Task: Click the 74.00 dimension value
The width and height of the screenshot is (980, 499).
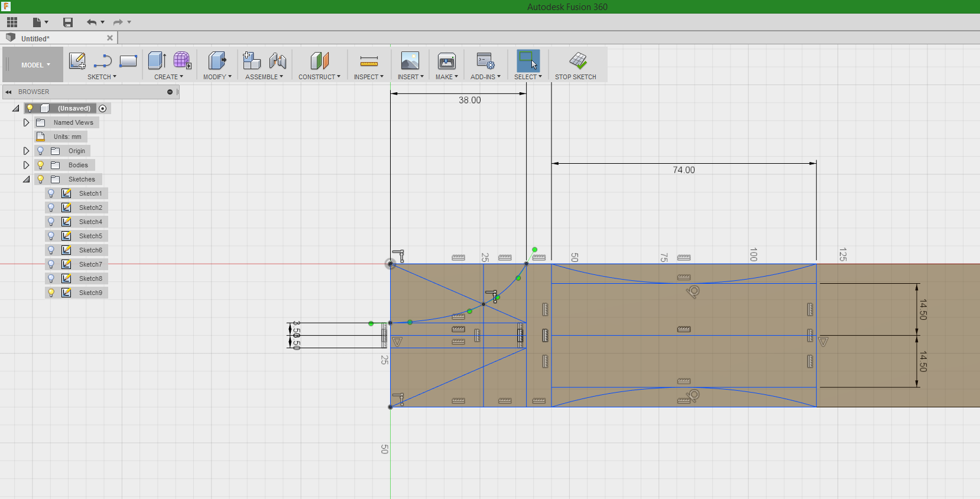Action: (684, 170)
